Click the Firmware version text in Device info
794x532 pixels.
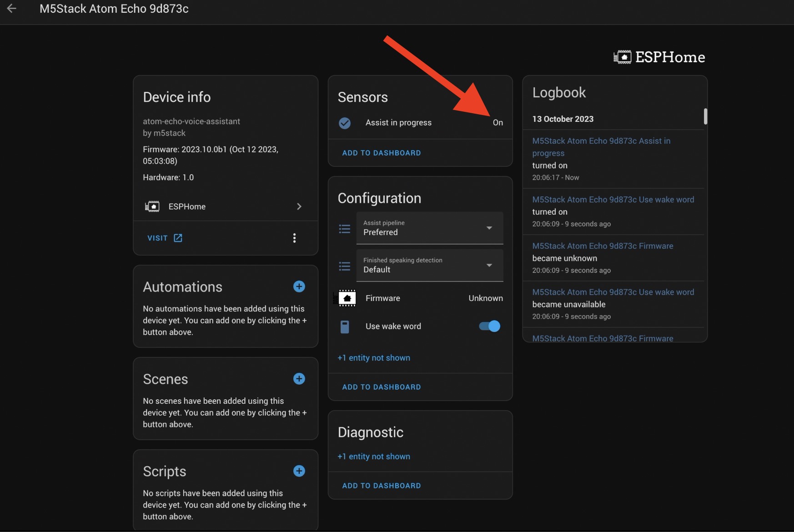[211, 155]
